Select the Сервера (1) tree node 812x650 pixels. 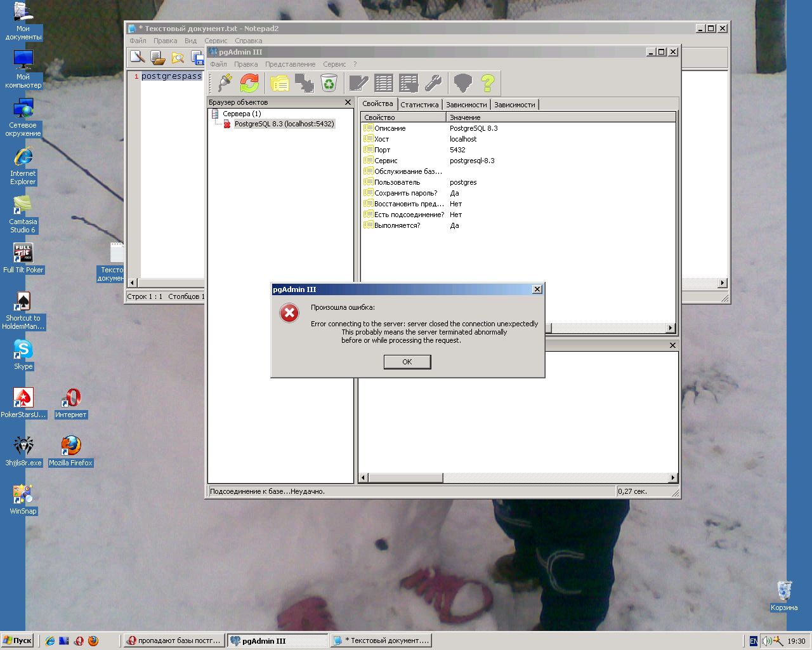click(242, 114)
